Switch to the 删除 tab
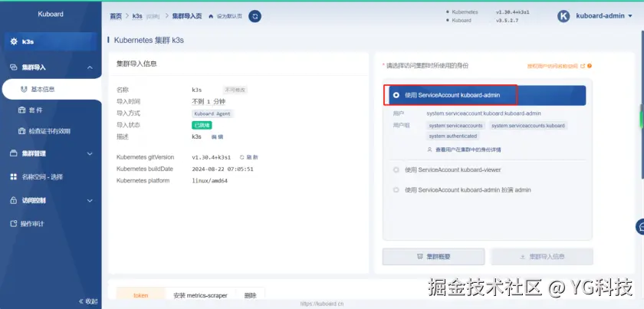644x309 pixels. click(250, 295)
